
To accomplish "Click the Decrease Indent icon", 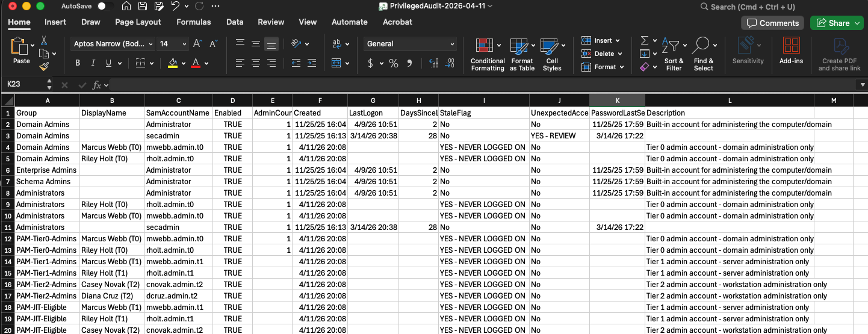I will tap(296, 63).
